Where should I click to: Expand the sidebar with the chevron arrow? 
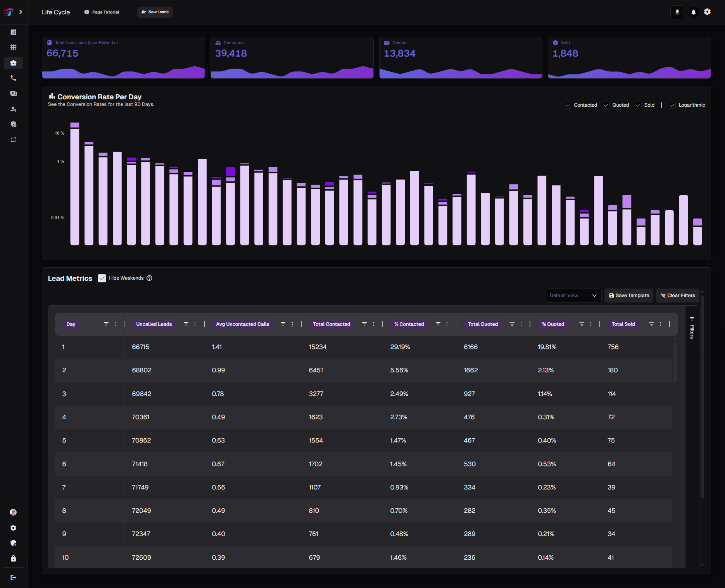tap(21, 12)
